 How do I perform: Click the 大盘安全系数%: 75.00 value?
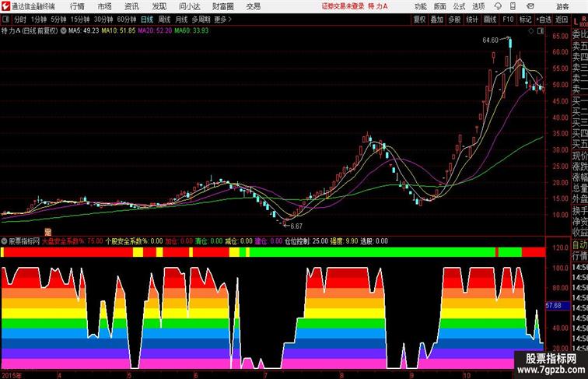(x=72, y=241)
